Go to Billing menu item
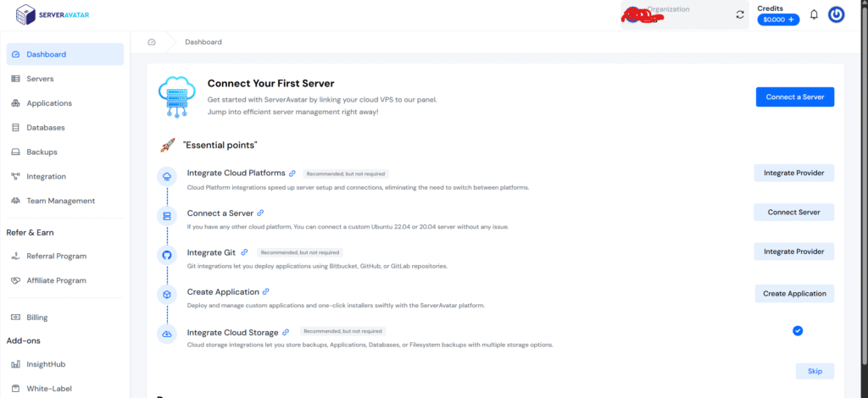Image resolution: width=868 pixels, height=398 pixels. (x=64, y=318)
